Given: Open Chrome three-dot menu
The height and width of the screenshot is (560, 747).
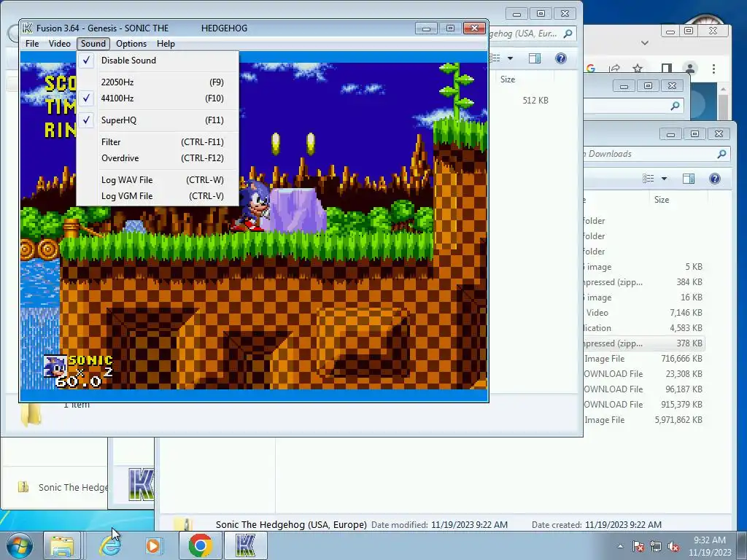Looking at the screenshot, I should click(x=713, y=69).
